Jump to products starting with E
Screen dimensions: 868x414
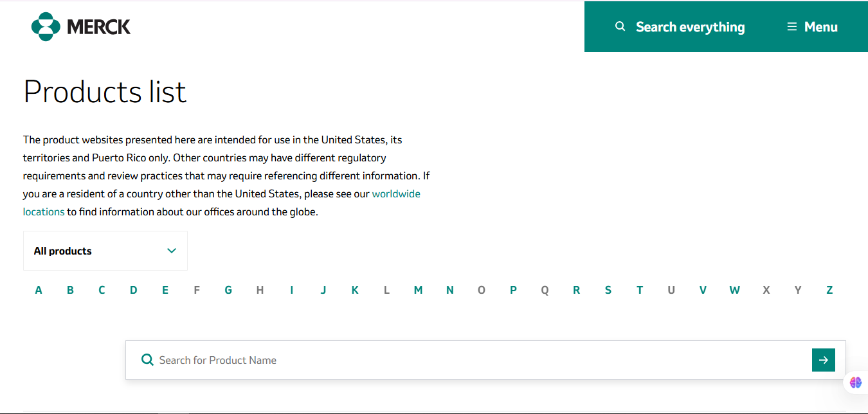click(165, 290)
